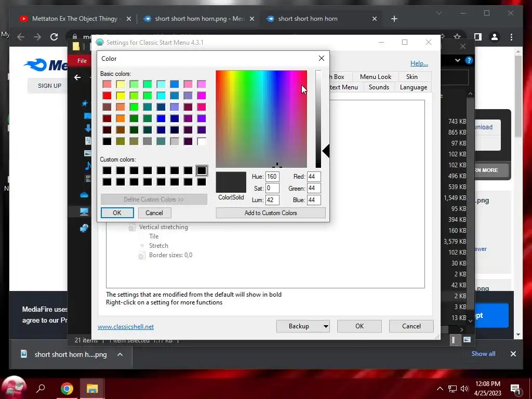
Task: Reload the page in Chrome
Action: [x=54, y=37]
